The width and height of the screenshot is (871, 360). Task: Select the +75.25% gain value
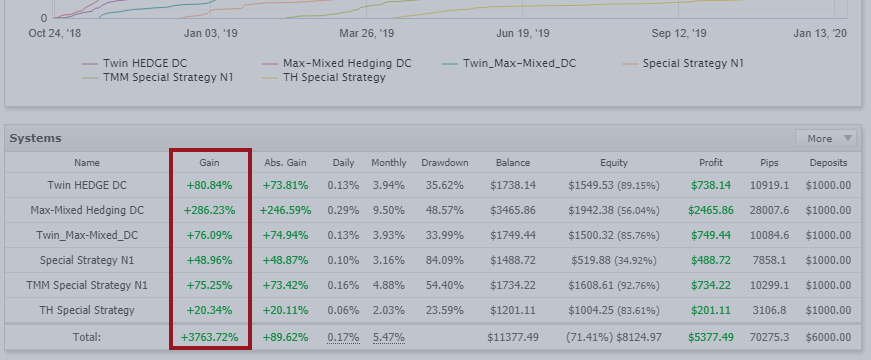click(x=209, y=286)
